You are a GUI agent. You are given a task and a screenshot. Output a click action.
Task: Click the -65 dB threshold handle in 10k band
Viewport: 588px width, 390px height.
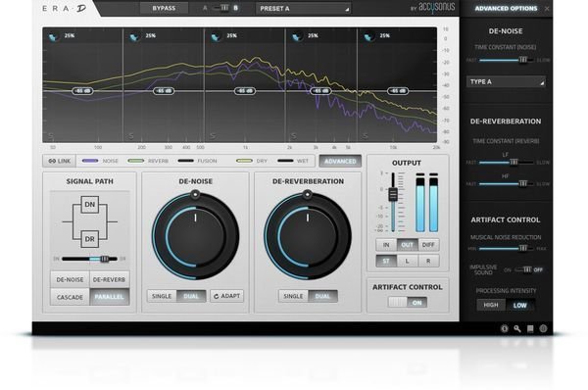coord(398,91)
